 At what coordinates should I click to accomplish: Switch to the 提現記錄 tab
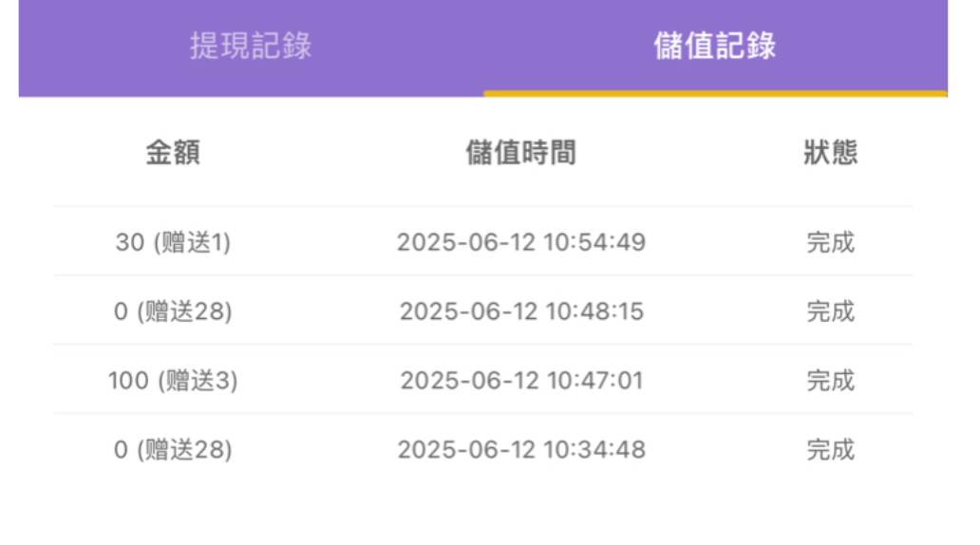(x=251, y=46)
